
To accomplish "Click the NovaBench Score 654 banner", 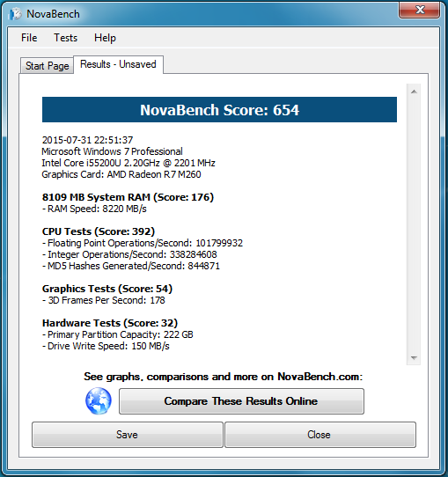I will coord(219,110).
